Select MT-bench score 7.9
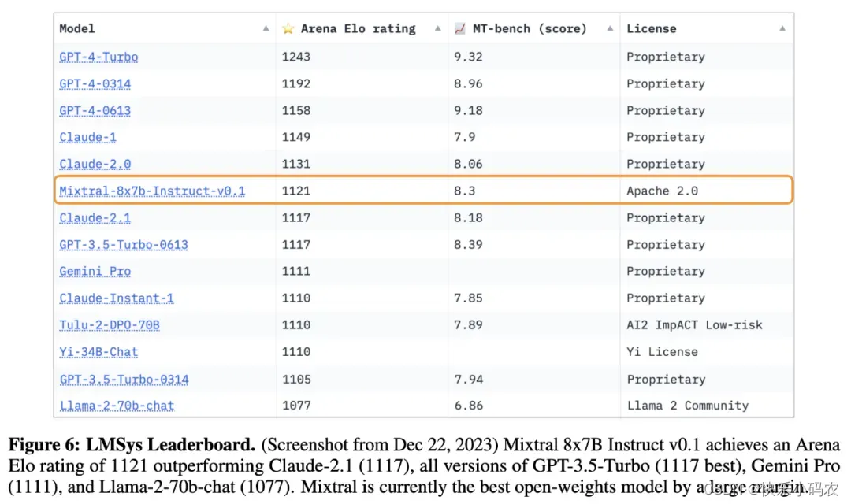 465,137
